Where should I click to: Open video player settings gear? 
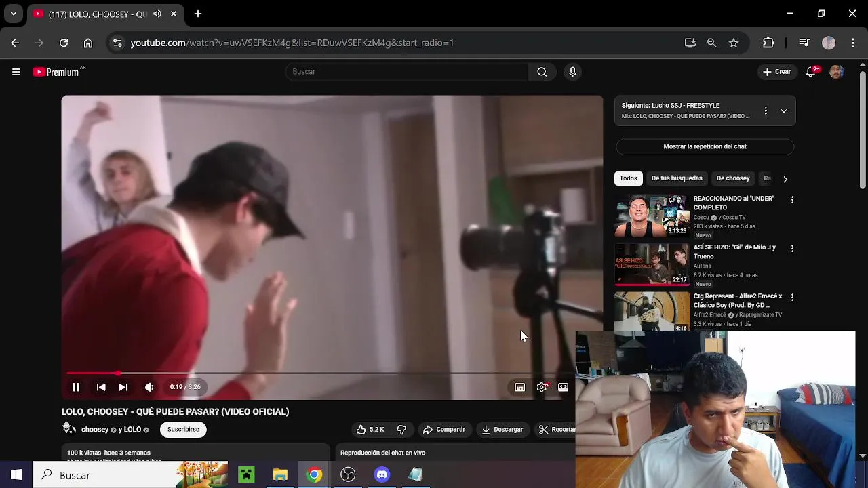[x=542, y=387]
